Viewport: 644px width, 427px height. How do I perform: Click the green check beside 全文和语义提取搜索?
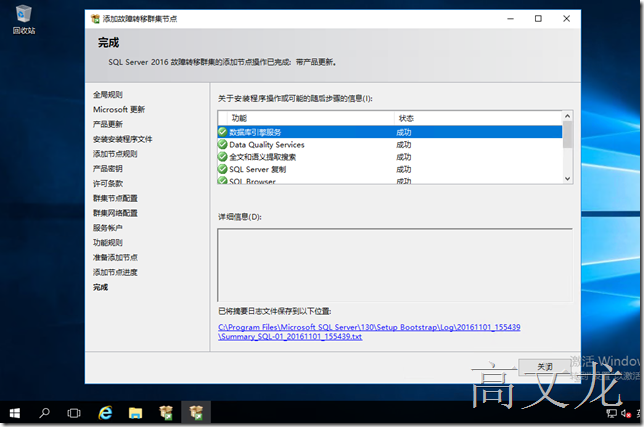(x=223, y=156)
